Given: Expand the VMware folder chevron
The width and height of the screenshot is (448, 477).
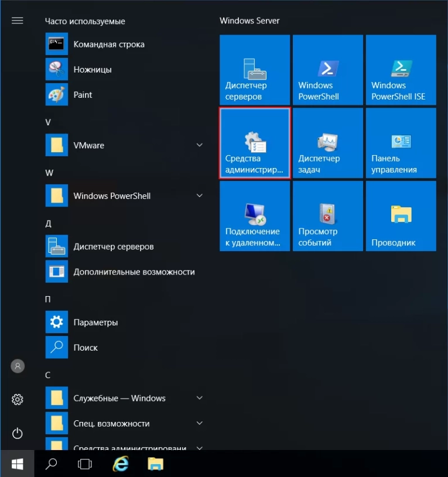Looking at the screenshot, I should pos(199,145).
